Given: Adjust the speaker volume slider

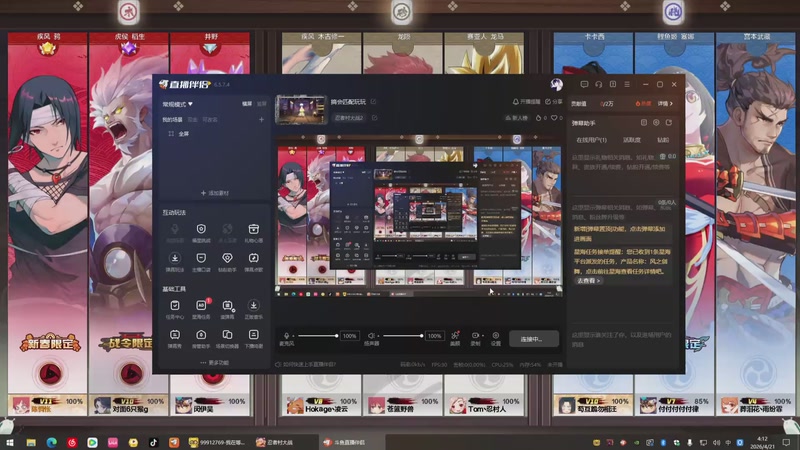Looking at the screenshot, I should [x=403, y=336].
